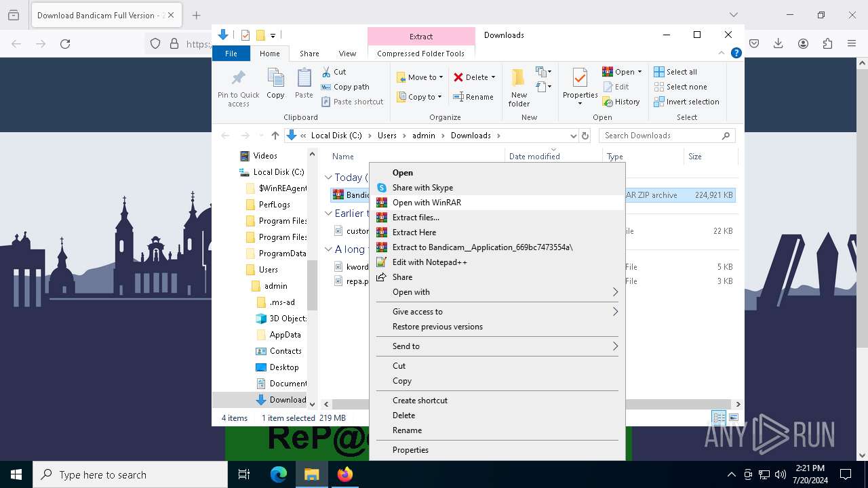Open Properties from the ribbon

[x=580, y=87]
